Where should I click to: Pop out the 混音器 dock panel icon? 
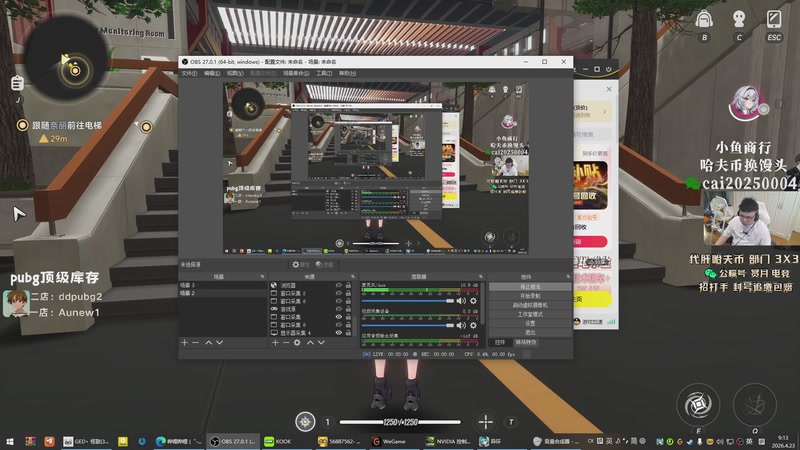(x=480, y=277)
